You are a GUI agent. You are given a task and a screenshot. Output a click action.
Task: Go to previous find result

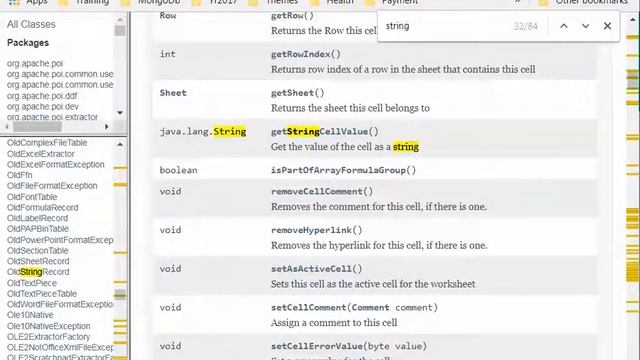click(564, 26)
